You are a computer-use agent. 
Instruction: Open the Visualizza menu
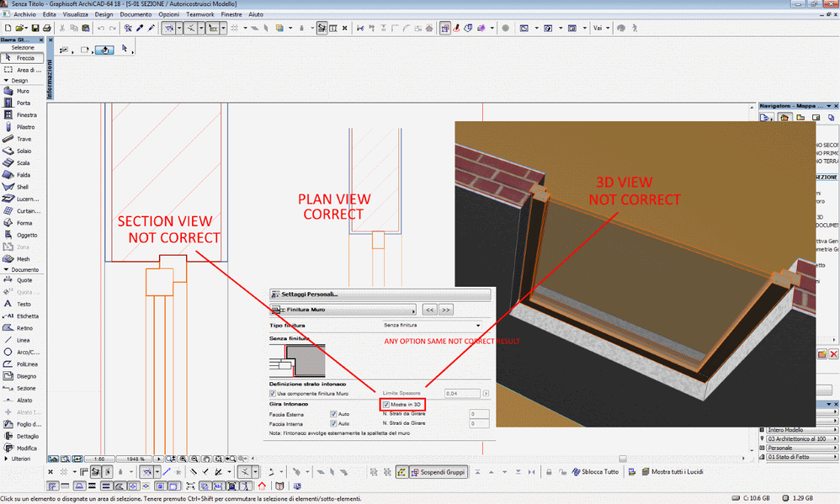click(x=75, y=14)
